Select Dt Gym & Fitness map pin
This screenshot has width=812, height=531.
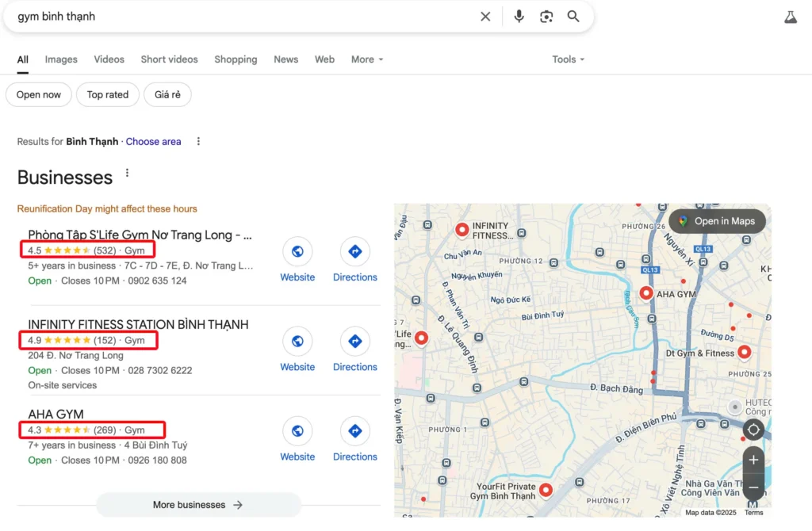[x=744, y=353]
